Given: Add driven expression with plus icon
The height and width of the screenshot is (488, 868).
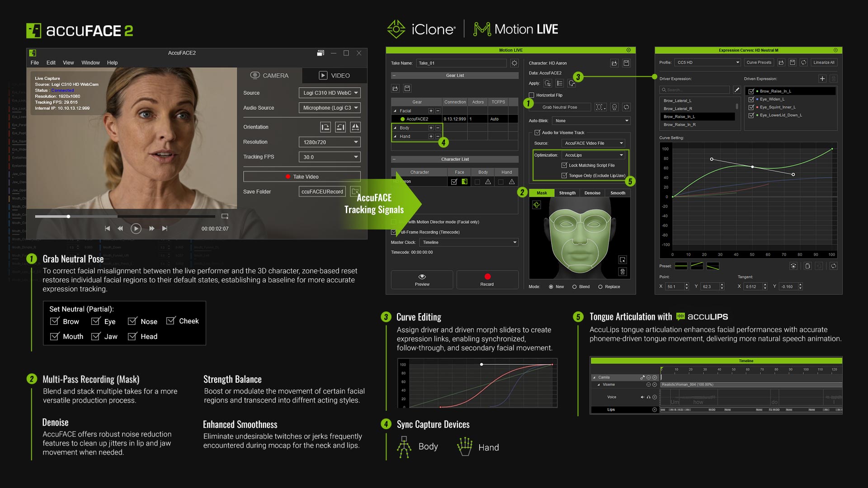Looking at the screenshot, I should point(822,79).
